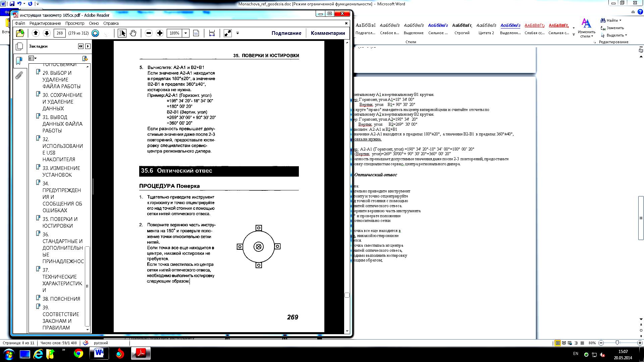Select print layout view in Word status bar

click(x=557, y=343)
